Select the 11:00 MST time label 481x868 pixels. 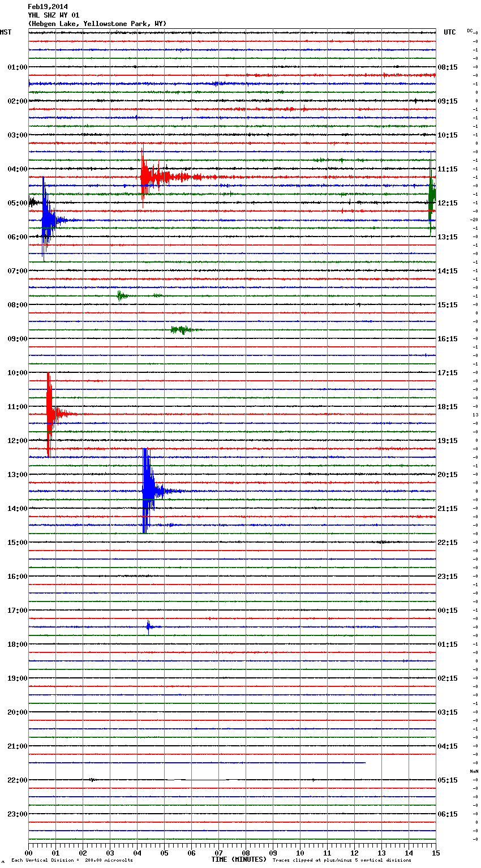(x=17, y=406)
